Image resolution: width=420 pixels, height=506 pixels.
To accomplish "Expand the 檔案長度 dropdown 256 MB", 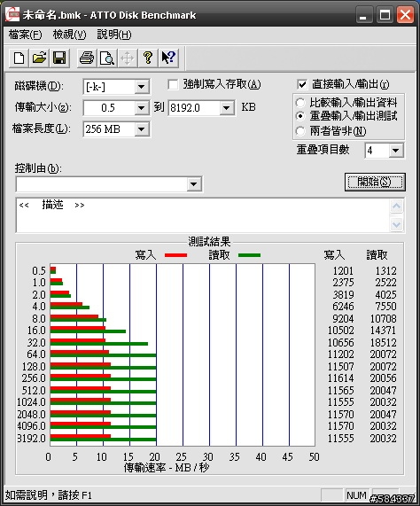I will tap(141, 129).
